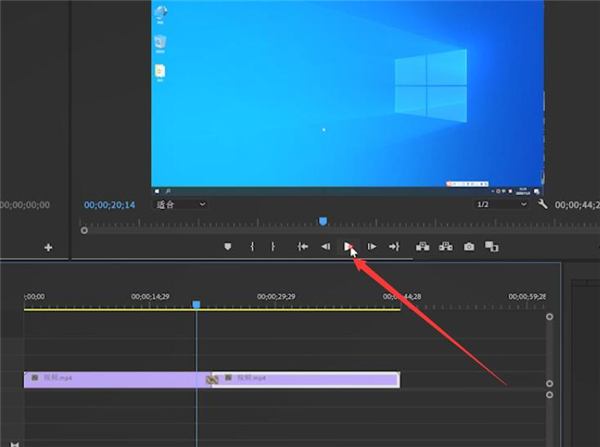Viewport: 600px width, 447px height.
Task: Click the transition between the two clips
Action: coord(212,379)
